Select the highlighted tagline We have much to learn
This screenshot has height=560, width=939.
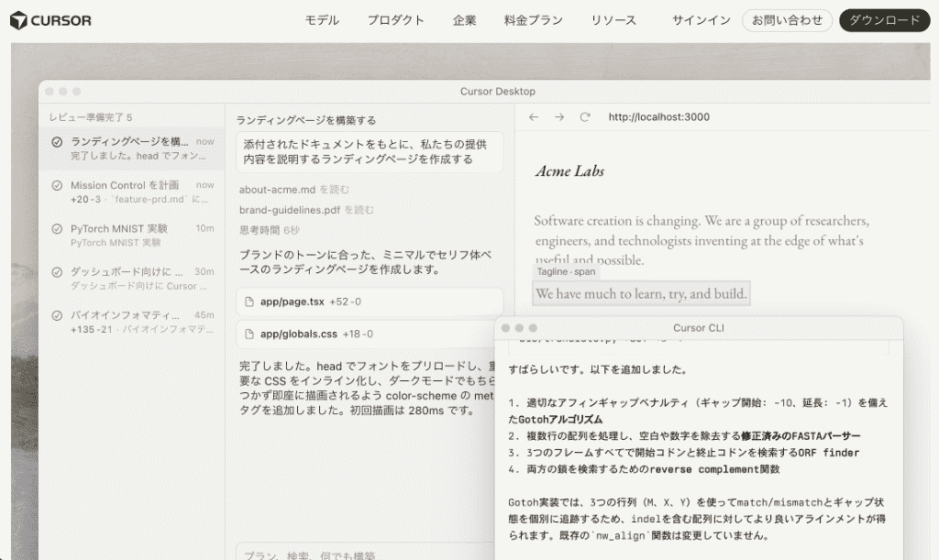pos(641,294)
